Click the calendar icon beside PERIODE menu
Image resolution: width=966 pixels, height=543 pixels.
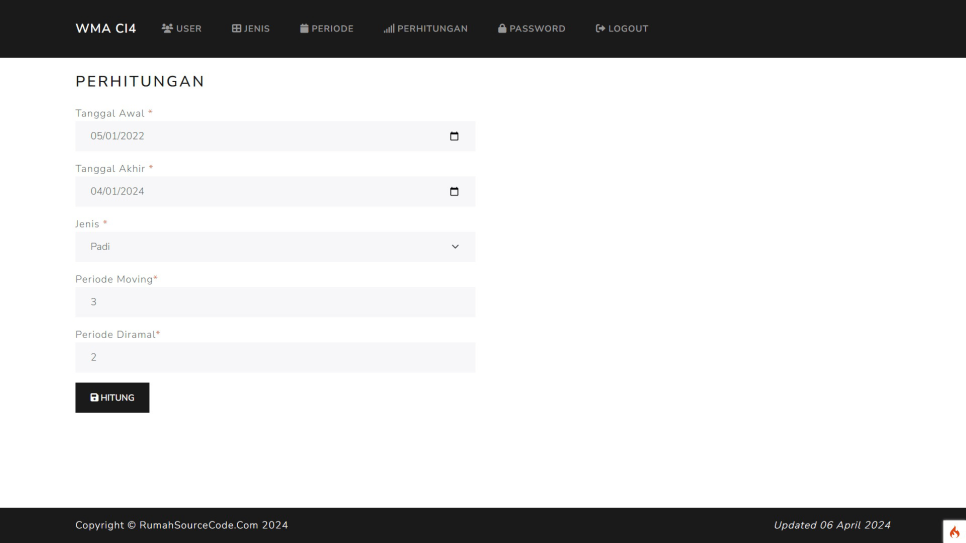[x=304, y=29]
